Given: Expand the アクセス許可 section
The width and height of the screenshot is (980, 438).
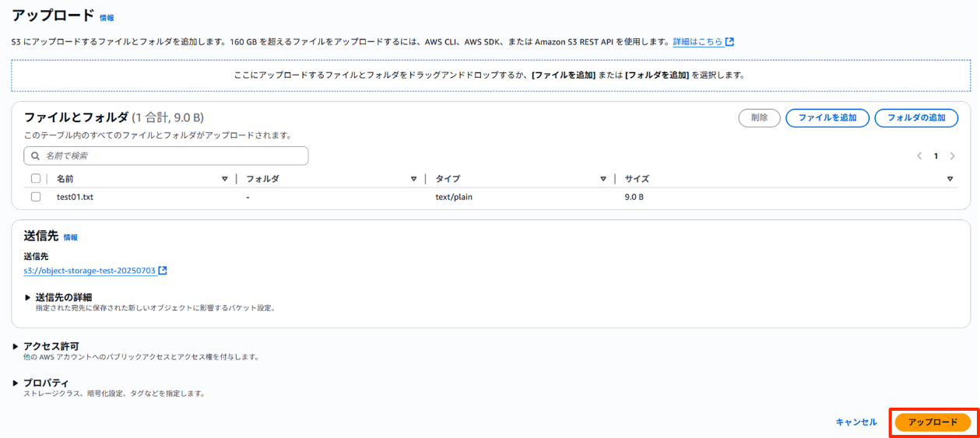Looking at the screenshot, I should tap(16, 346).
